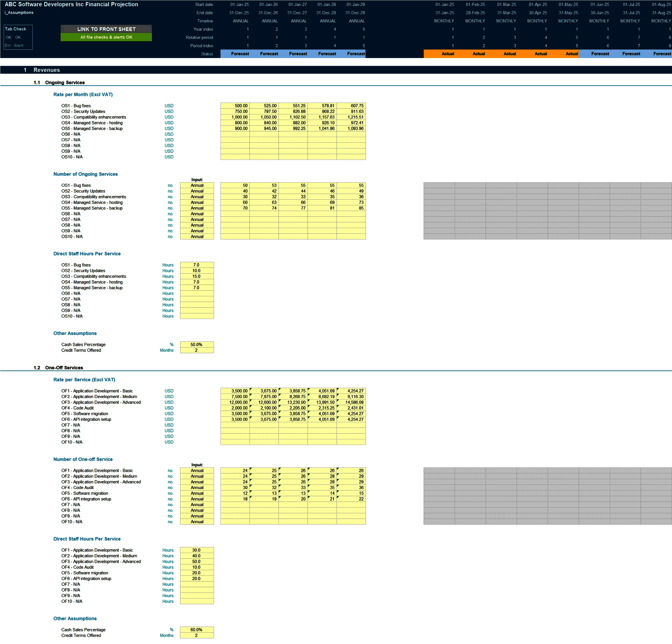Click the Tab Check label
Screen dimensions: 672x644
coord(15,29)
